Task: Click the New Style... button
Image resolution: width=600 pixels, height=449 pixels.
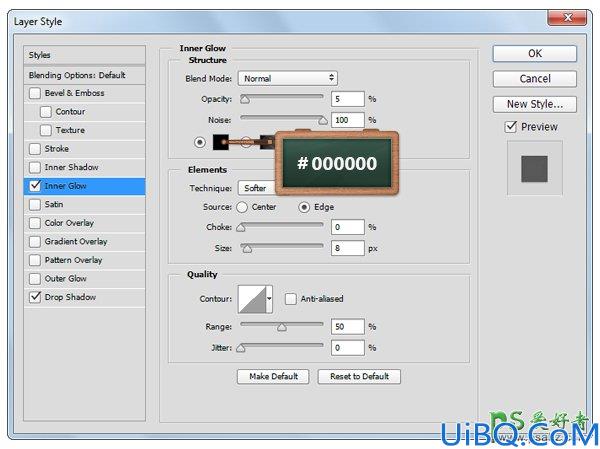Action: point(535,104)
